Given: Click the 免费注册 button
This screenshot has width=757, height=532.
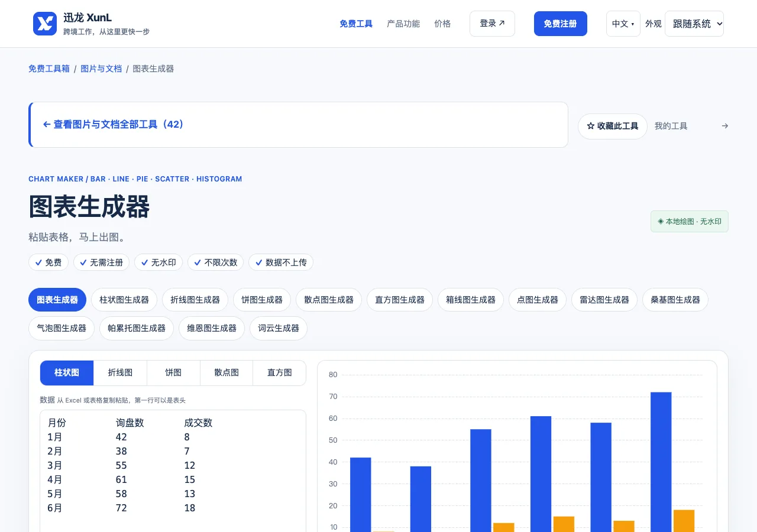Looking at the screenshot, I should (x=561, y=24).
